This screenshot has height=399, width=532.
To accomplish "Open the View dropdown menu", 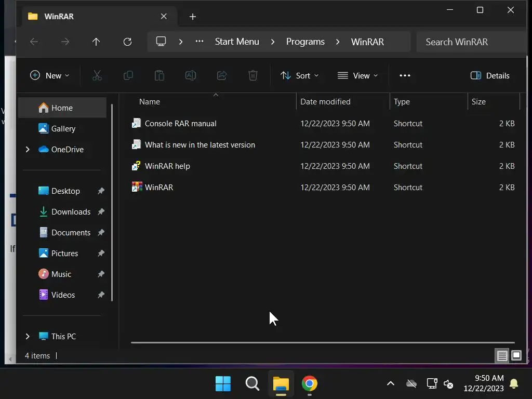I will 357,75.
